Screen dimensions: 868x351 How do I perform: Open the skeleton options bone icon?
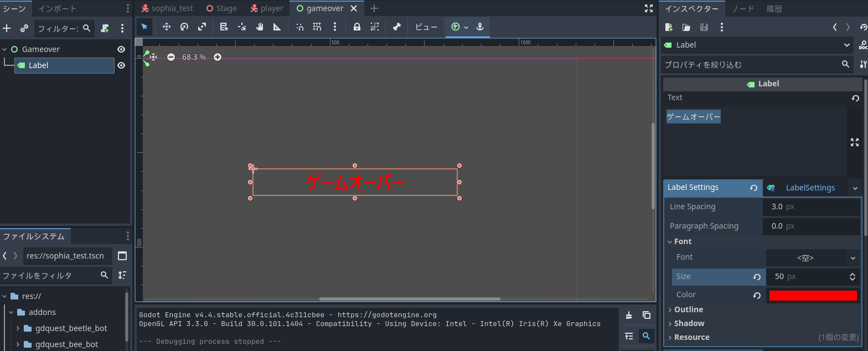coord(396,27)
